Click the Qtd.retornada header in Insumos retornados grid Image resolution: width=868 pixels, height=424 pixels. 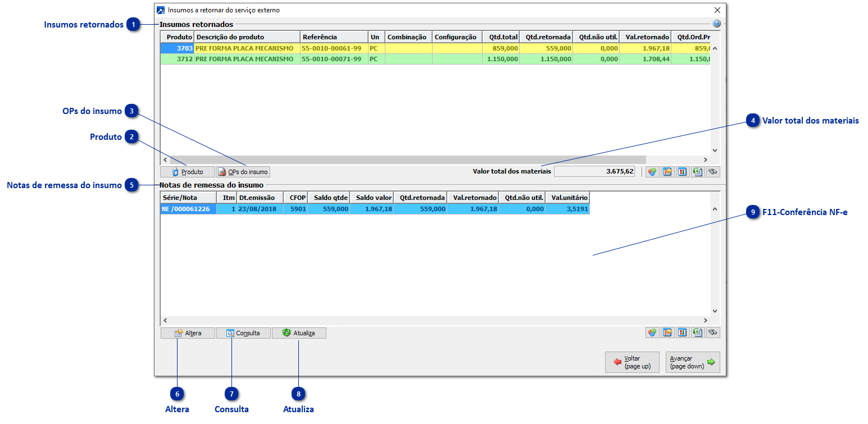(x=546, y=37)
